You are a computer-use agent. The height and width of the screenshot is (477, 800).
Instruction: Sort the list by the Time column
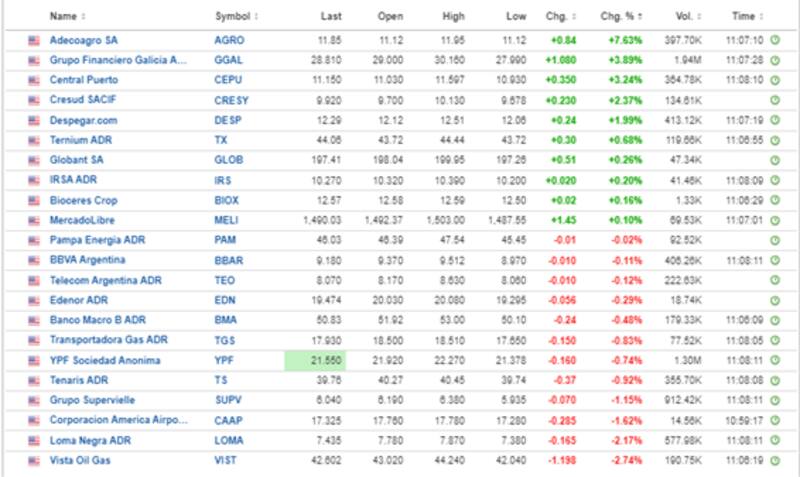[746, 16]
